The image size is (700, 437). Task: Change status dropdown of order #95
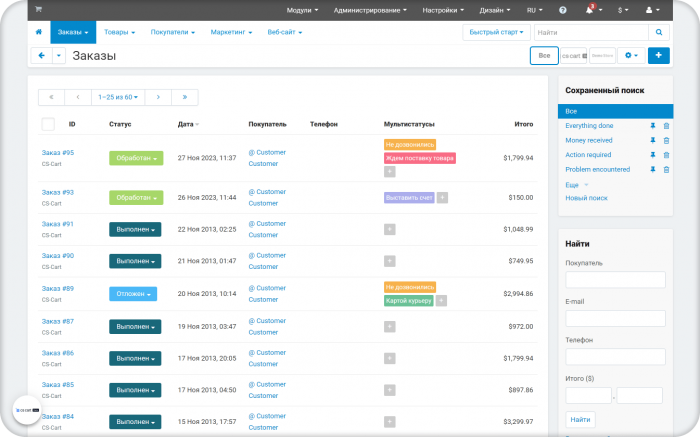[x=136, y=158]
